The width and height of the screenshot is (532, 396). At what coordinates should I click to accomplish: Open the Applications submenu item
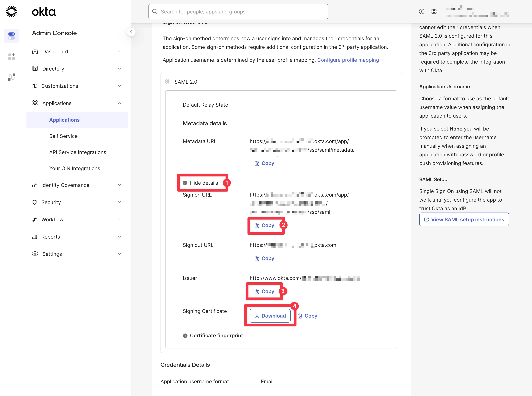tap(77, 120)
